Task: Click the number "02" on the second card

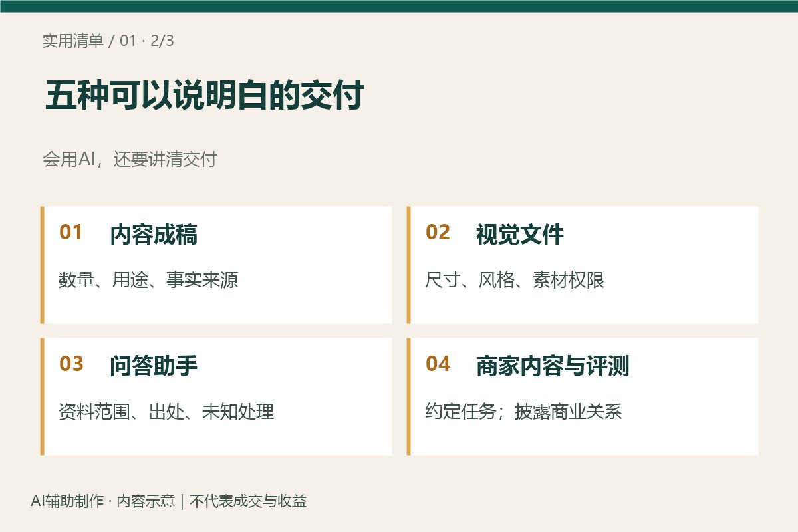Action: pyautogui.click(x=438, y=233)
